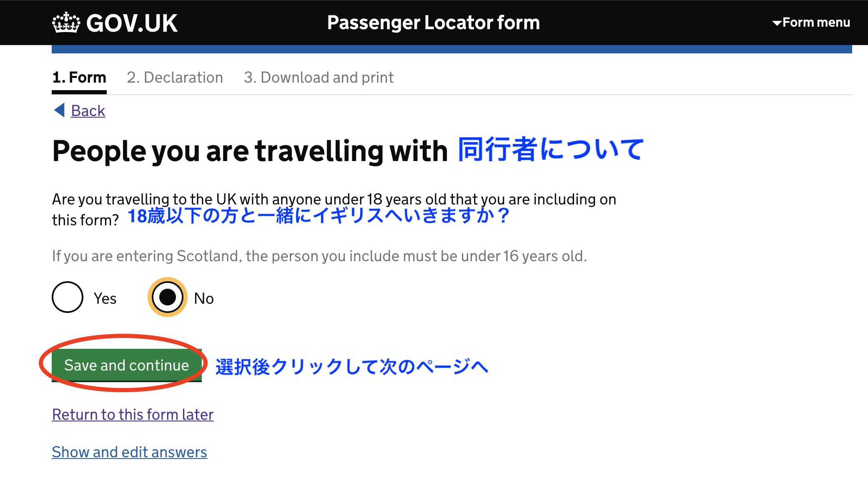Screen dimensions: 868x489
Task: Click the Back link
Action: tap(88, 111)
